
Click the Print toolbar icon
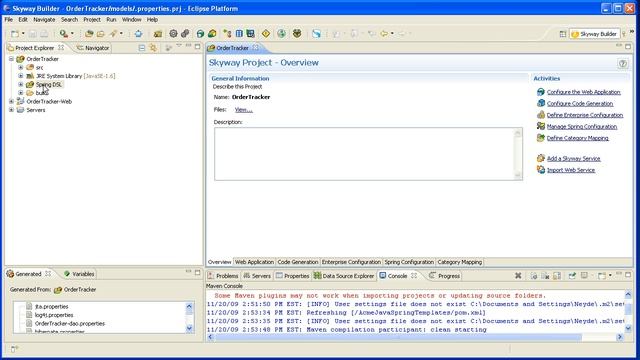click(44, 34)
